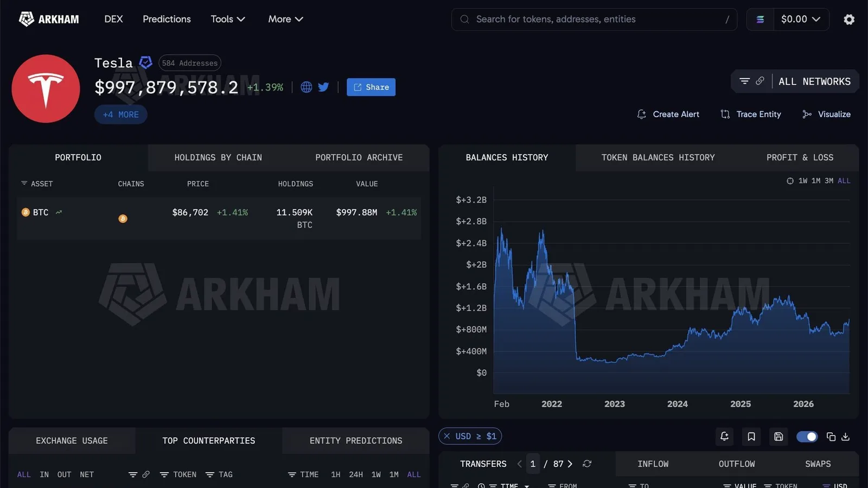Refresh the transfers list
This screenshot has width=868, height=488.
click(x=587, y=464)
